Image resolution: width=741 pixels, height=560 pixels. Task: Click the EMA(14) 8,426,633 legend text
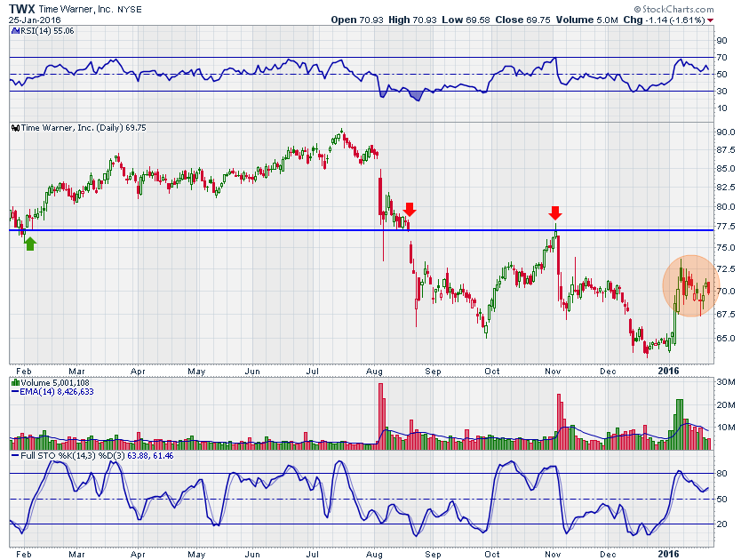point(57,392)
